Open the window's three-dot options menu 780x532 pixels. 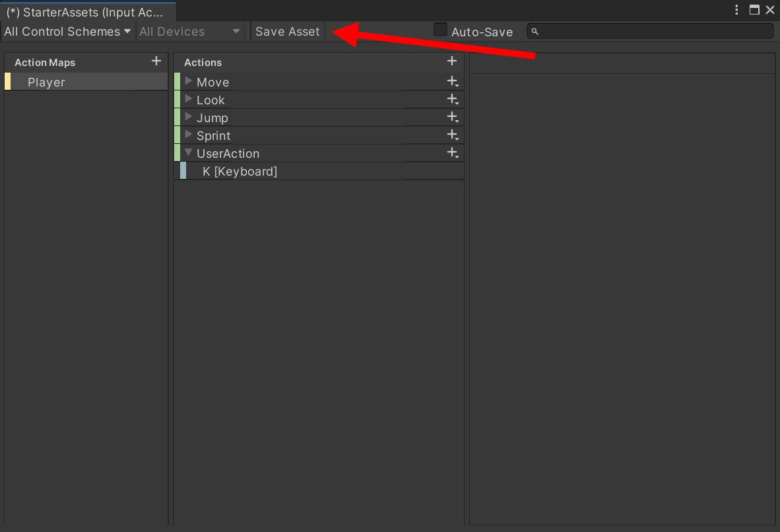(736, 10)
